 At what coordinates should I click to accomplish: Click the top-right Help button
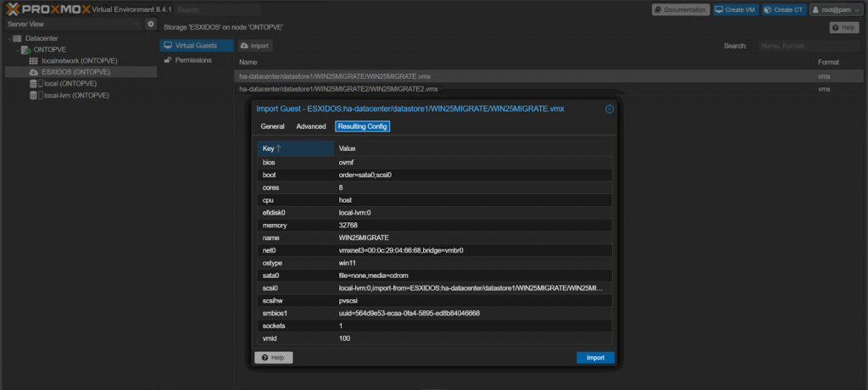(x=844, y=28)
